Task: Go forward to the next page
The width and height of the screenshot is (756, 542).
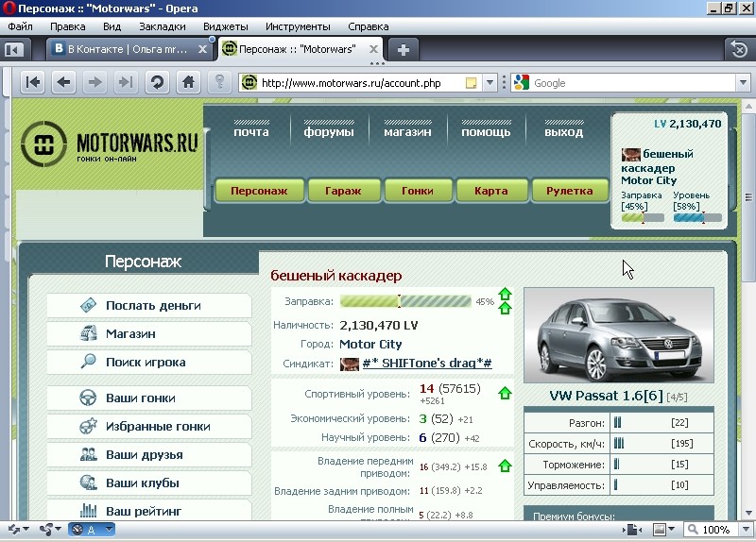Action: (x=95, y=82)
